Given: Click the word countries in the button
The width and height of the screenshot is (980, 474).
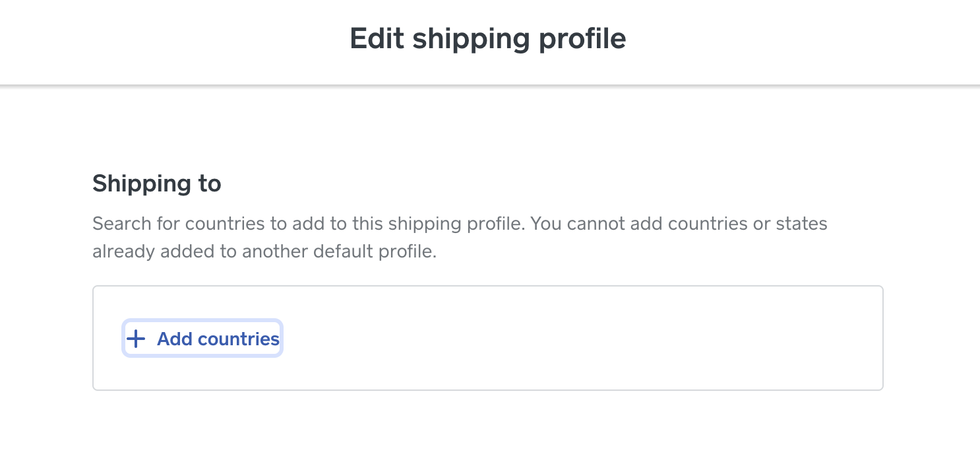Looking at the screenshot, I should point(239,339).
